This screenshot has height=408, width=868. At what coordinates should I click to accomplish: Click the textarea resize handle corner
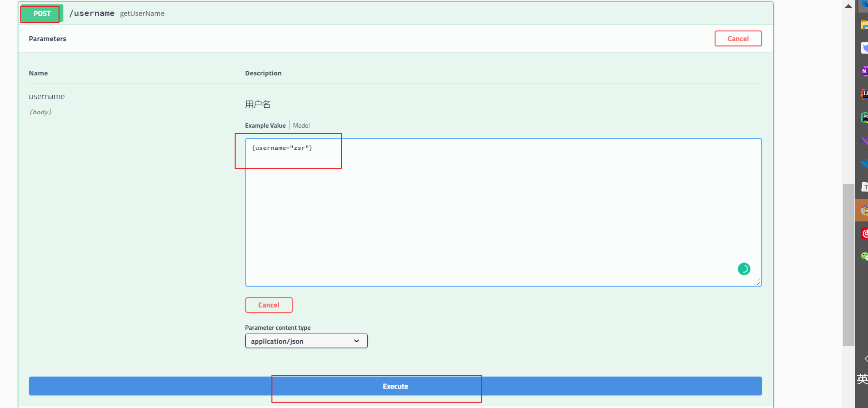click(757, 282)
